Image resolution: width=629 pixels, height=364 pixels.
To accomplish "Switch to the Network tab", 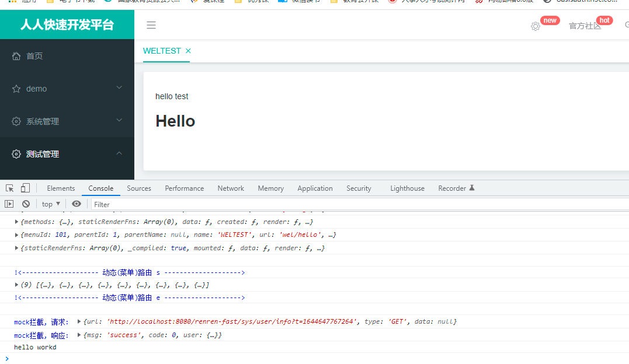I will (x=231, y=188).
